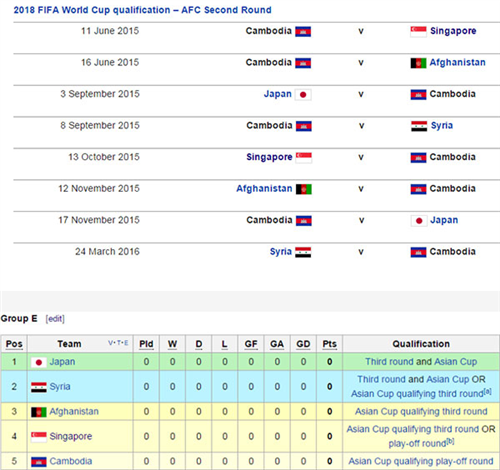The image size is (500, 470).
Task: Click Cambodia flag in Group E table
Action: pyautogui.click(x=39, y=462)
